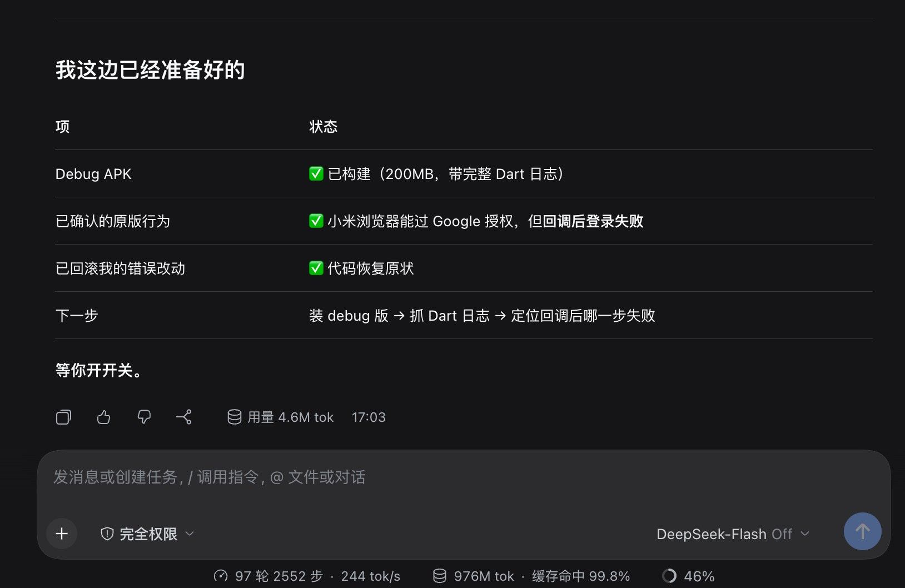The height and width of the screenshot is (588, 905).
Task: Send the message with the arrow button
Action: pyautogui.click(x=862, y=531)
